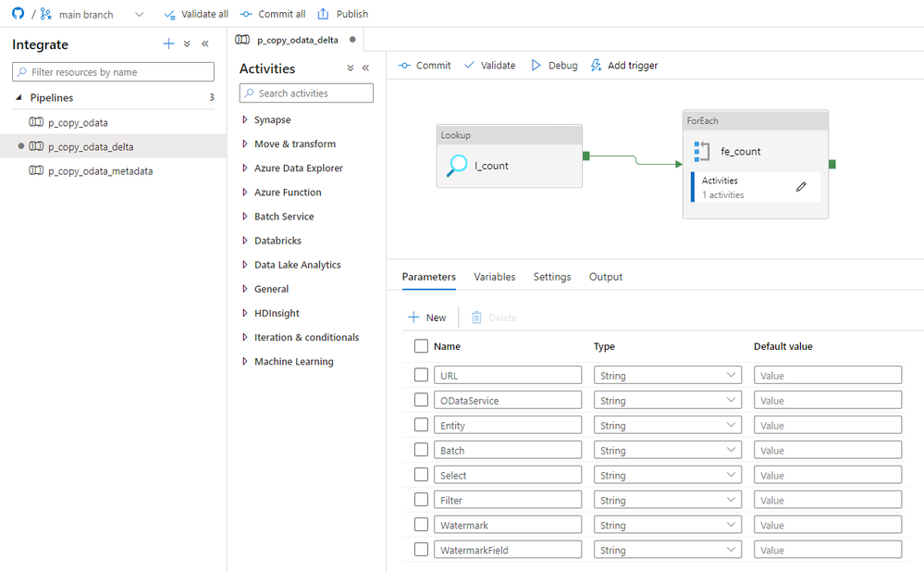Switch to the Variables tab
The height and width of the screenshot is (572, 924).
click(495, 277)
